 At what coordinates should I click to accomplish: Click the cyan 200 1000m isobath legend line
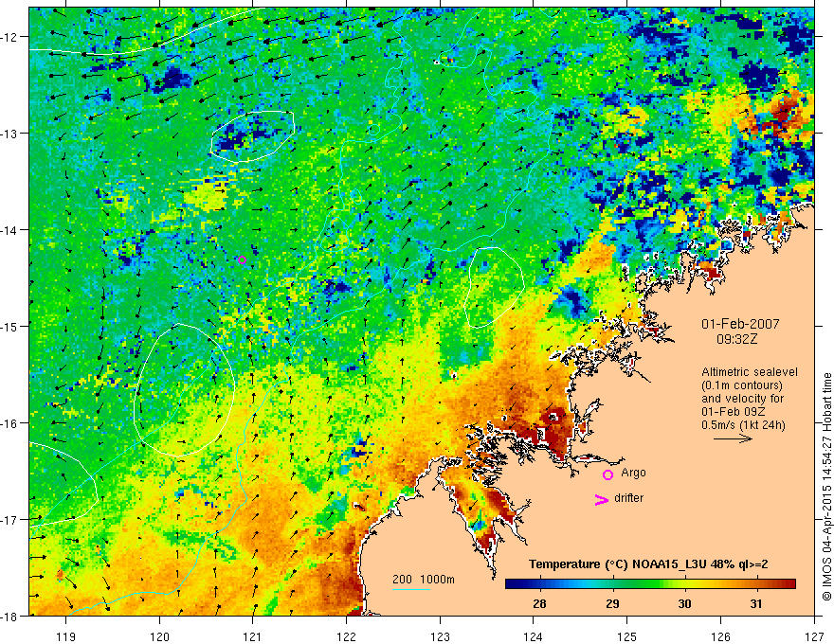tap(410, 589)
